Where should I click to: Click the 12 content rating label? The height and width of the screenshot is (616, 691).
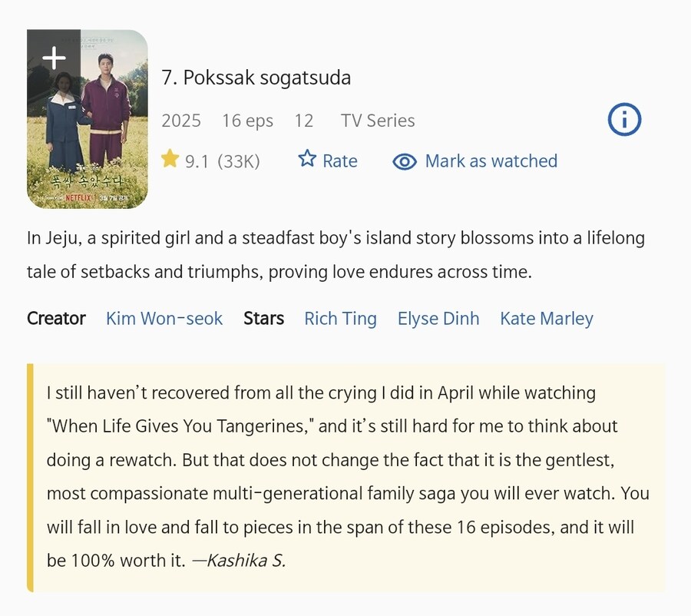[x=304, y=120]
